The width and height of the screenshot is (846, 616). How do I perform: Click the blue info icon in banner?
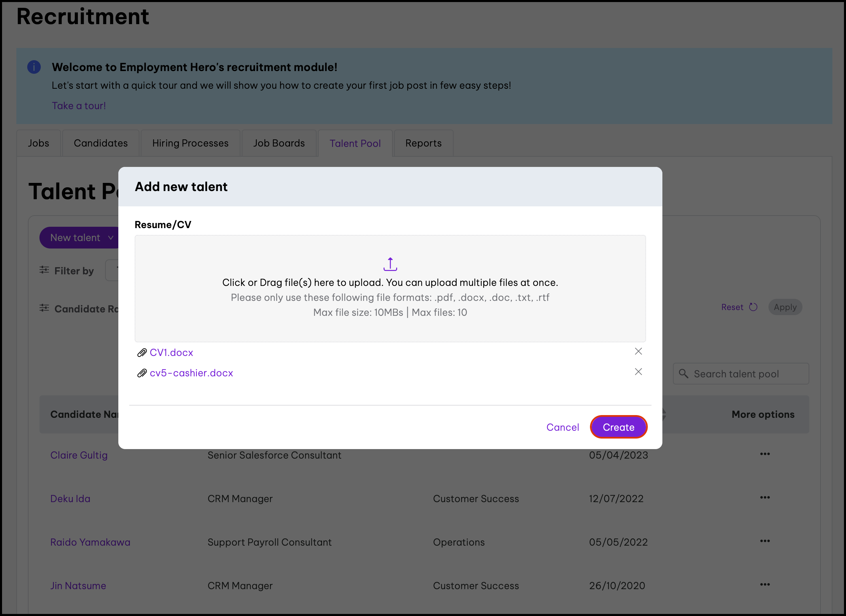(x=34, y=67)
